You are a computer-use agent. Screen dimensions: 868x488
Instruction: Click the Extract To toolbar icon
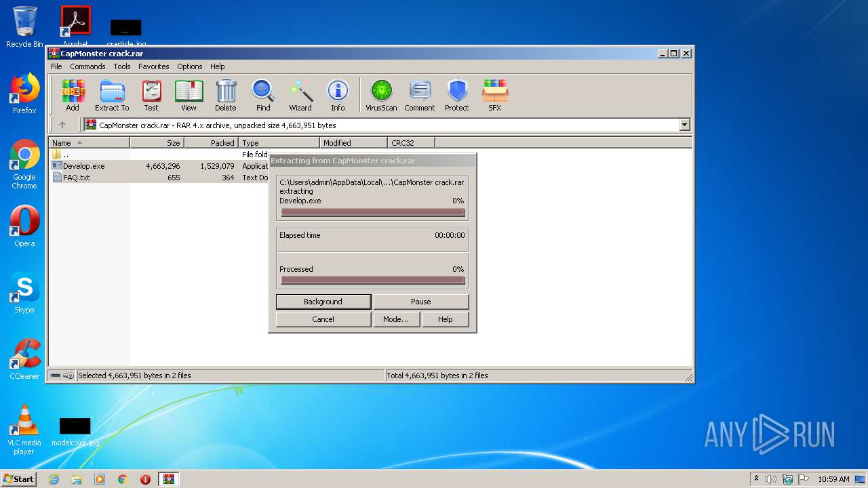112,95
